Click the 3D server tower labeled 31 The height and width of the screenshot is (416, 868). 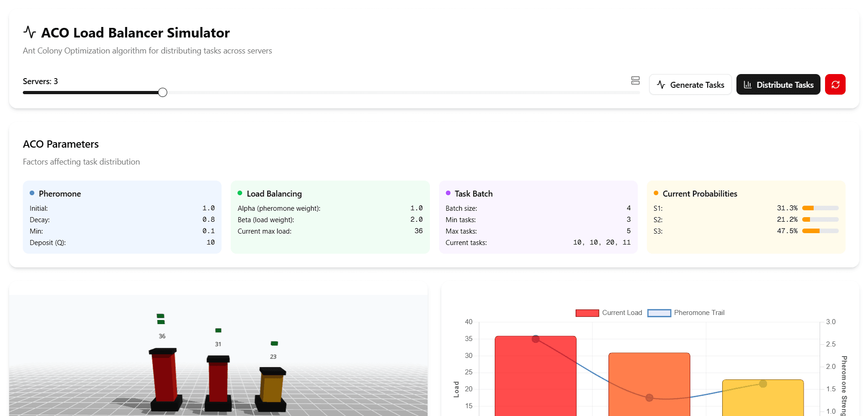(218, 383)
